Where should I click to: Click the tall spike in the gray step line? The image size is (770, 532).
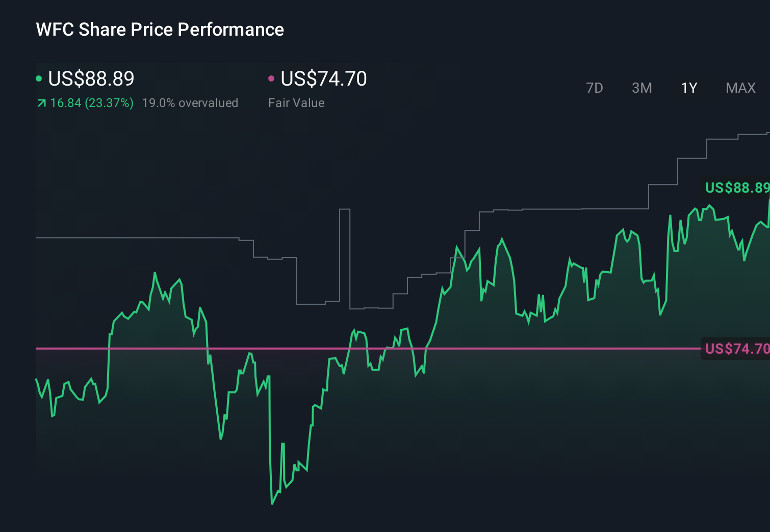(345, 209)
